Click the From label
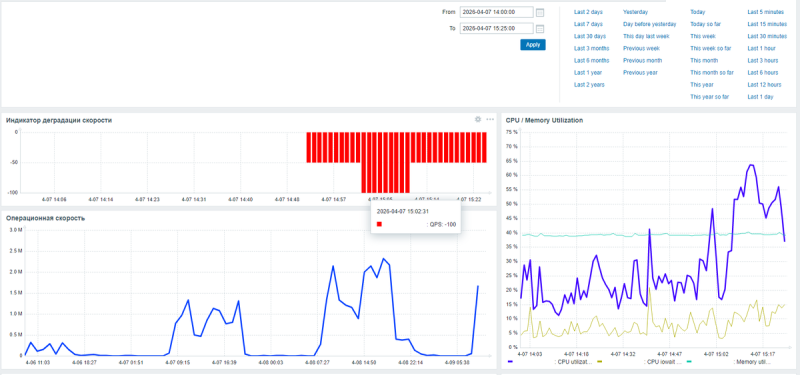This screenshot has width=800, height=375. 449,12
